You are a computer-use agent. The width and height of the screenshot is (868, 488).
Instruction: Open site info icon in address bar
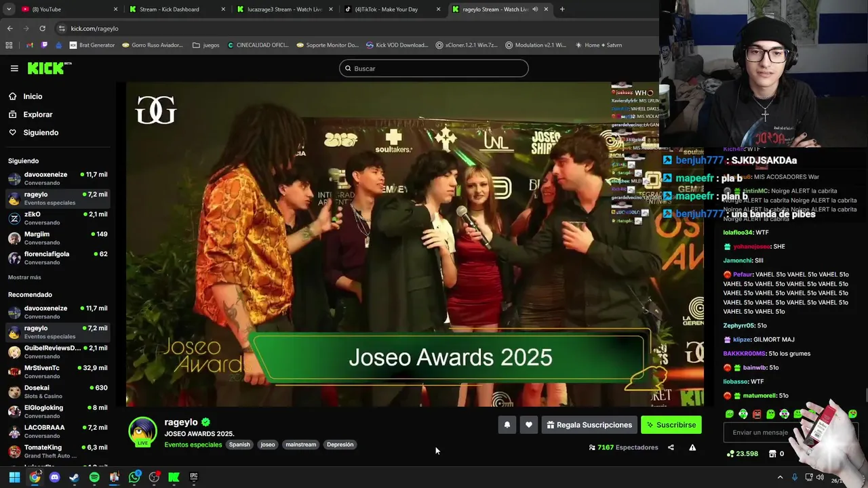point(62,28)
